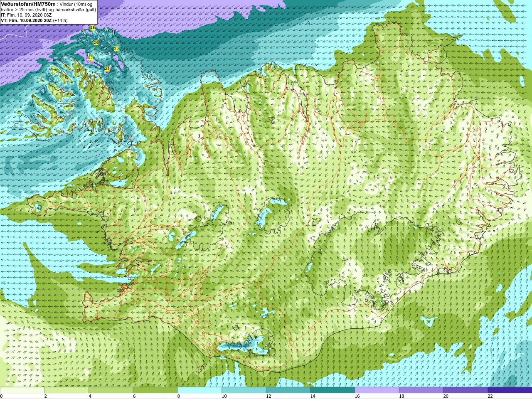Click the legend scale label '0'
This screenshot has height=399, width=532.
(x=1, y=396)
